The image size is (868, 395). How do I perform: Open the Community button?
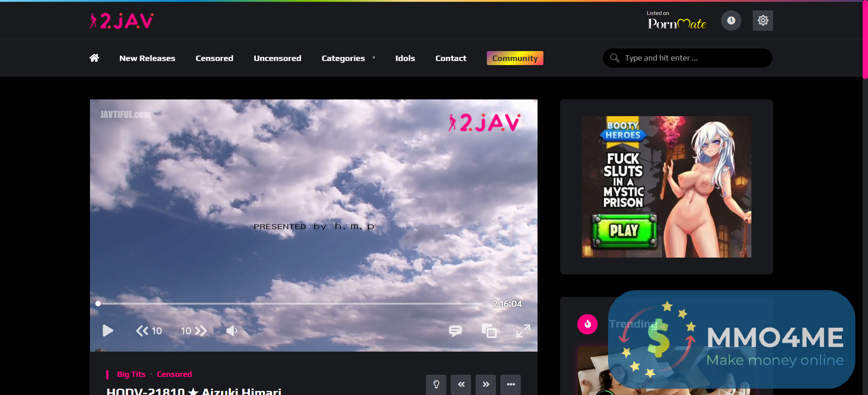pyautogui.click(x=515, y=58)
